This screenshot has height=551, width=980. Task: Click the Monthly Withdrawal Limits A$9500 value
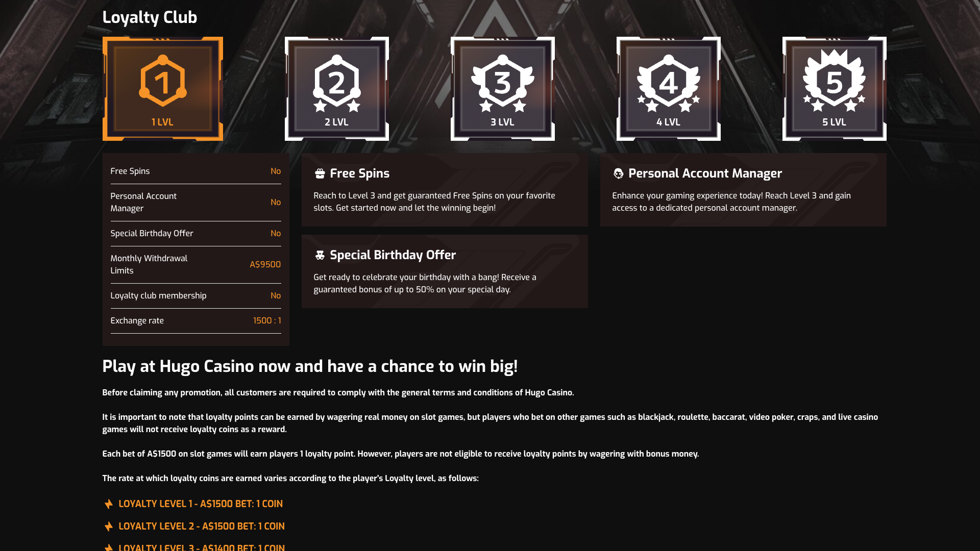point(265,264)
